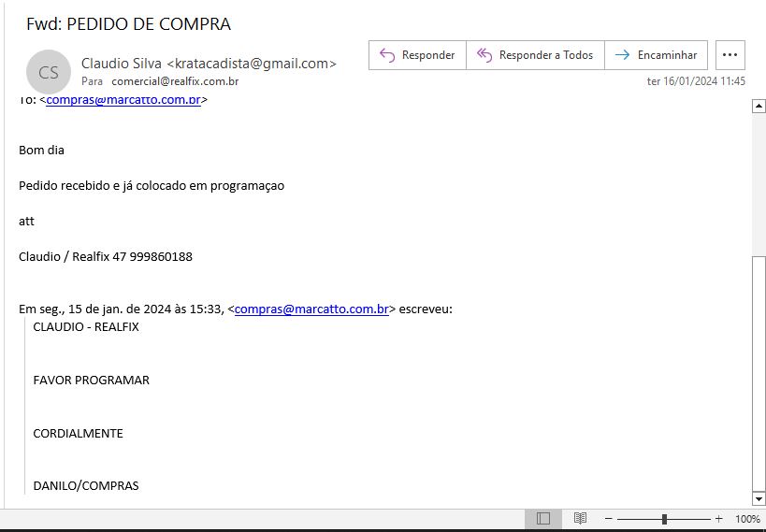
Task: Click the Responder reply button
Action: (417, 55)
